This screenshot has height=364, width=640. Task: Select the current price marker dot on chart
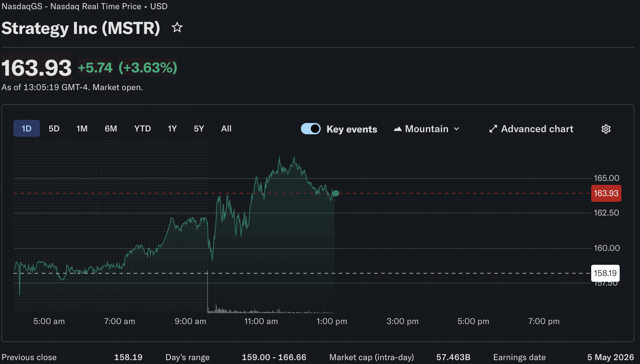point(335,193)
